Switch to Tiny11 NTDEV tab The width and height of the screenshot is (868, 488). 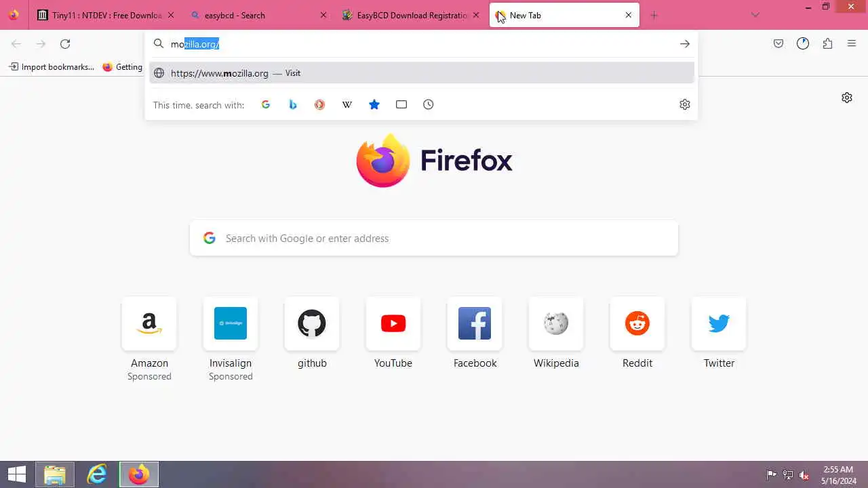click(x=105, y=15)
